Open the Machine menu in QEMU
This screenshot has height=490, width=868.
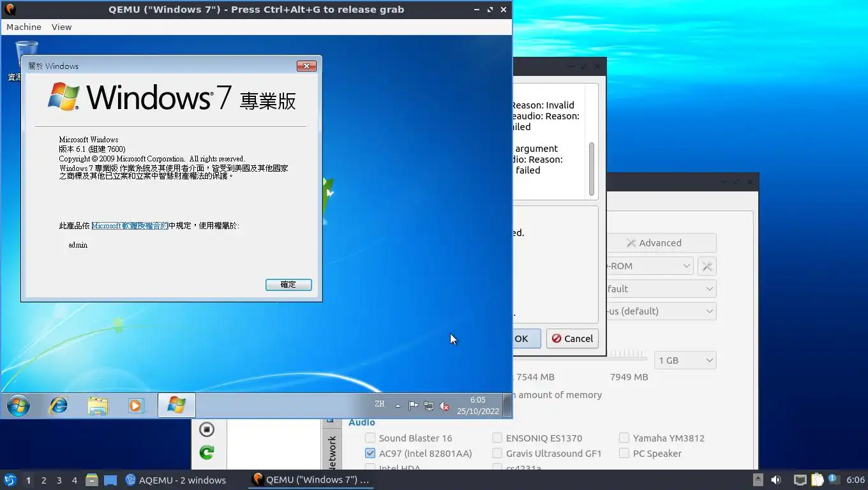[x=24, y=27]
